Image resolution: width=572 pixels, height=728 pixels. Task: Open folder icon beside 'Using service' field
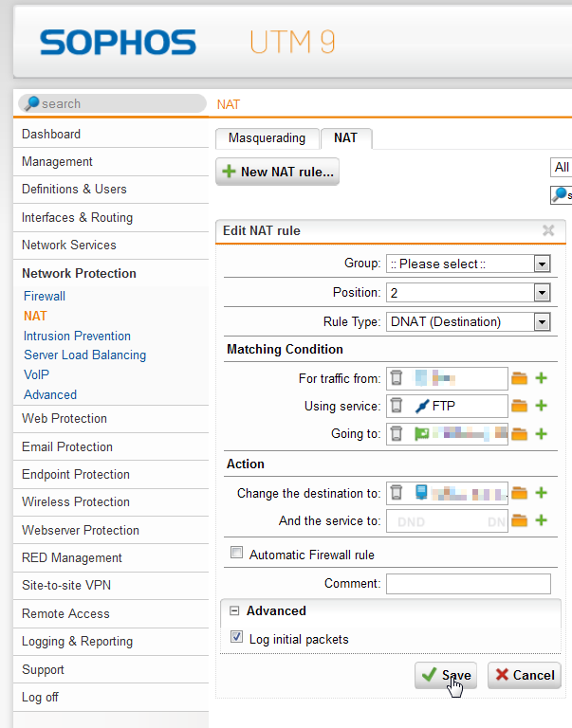coord(519,406)
